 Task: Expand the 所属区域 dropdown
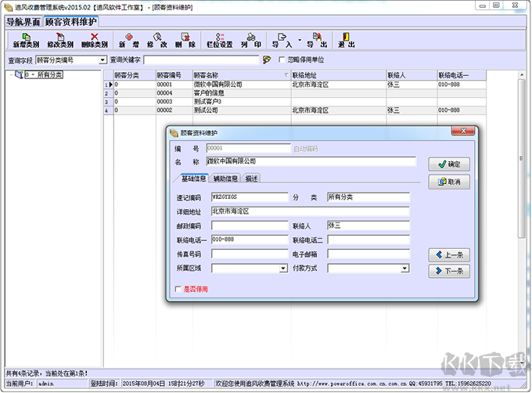[x=283, y=269]
